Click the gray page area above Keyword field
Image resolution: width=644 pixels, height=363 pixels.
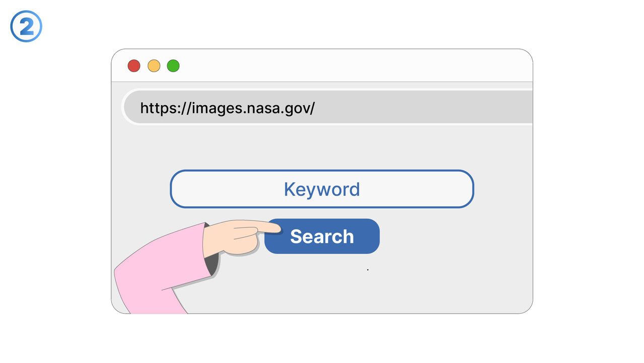tap(322, 148)
